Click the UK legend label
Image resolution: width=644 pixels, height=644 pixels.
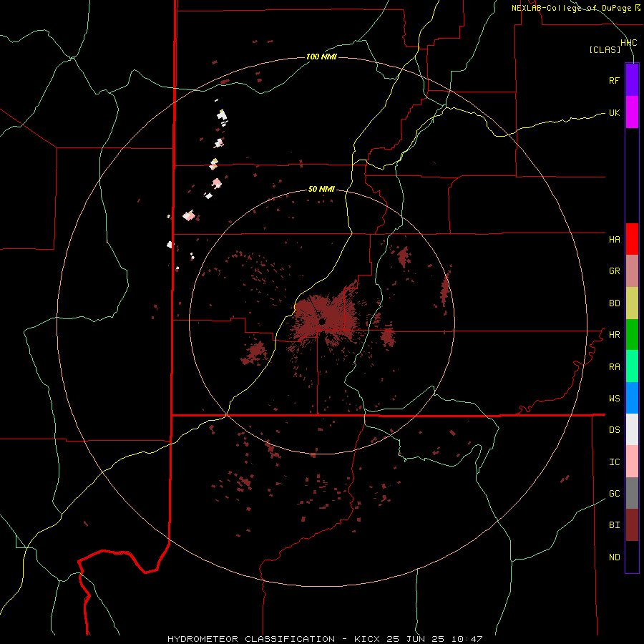[614, 112]
